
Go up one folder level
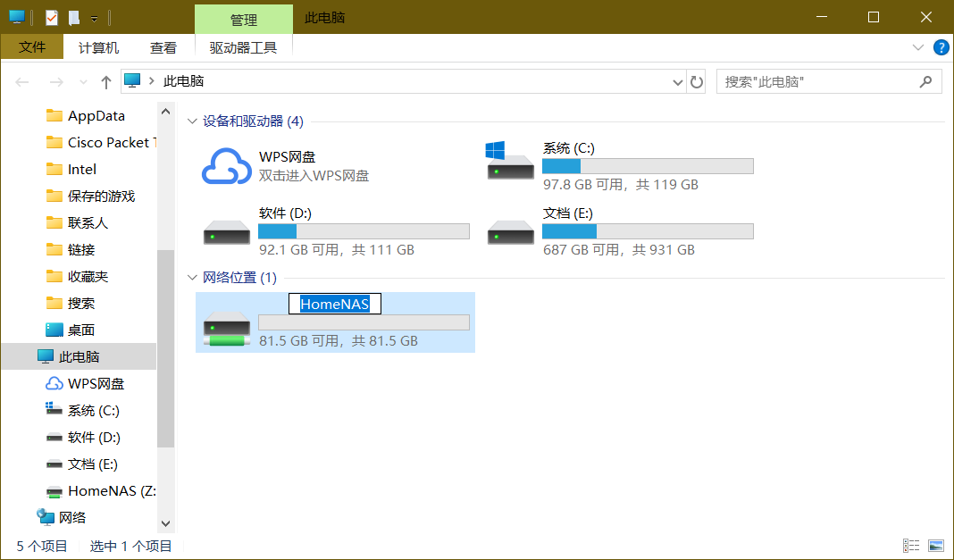[x=106, y=82]
